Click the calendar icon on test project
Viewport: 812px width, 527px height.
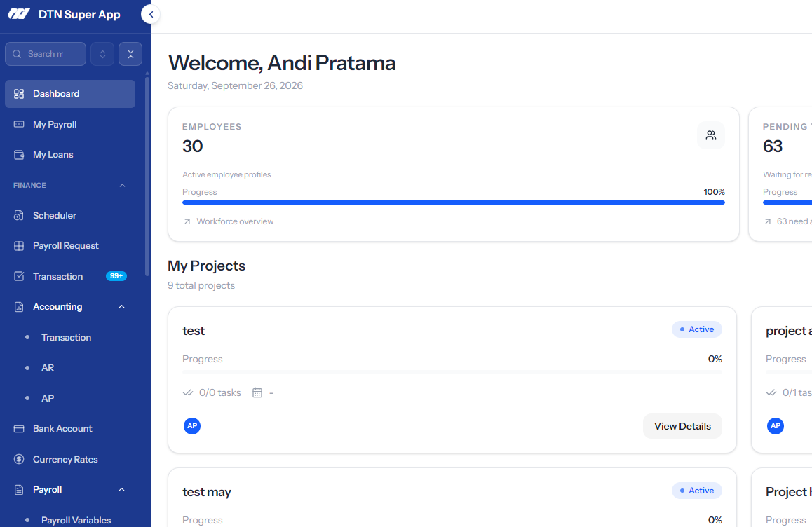(257, 393)
